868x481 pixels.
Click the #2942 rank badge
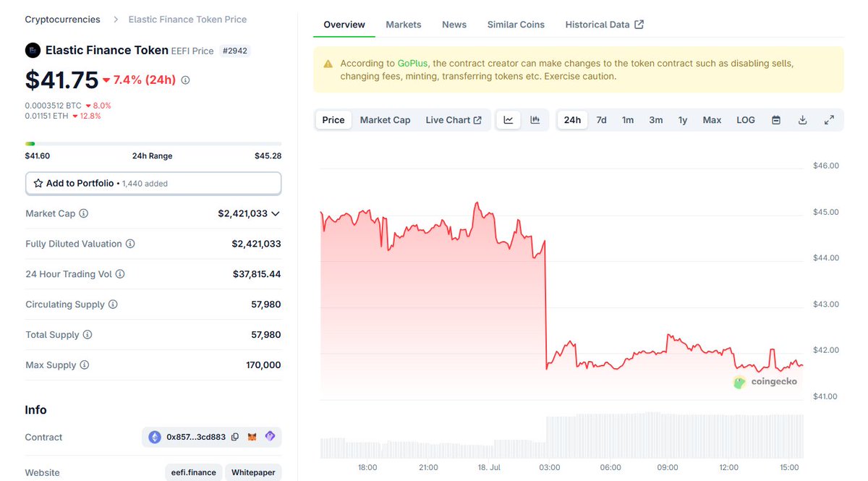tap(235, 51)
